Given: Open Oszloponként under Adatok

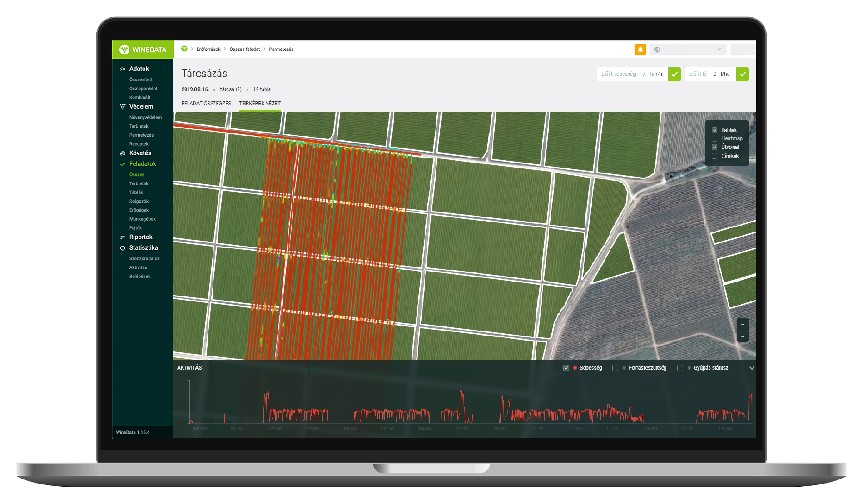Looking at the screenshot, I should tap(144, 89).
